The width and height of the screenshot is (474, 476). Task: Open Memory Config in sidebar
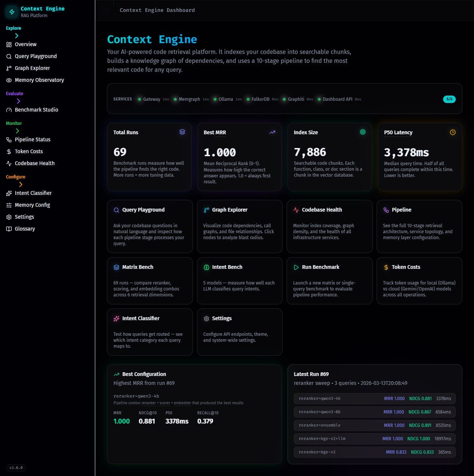[x=47, y=205]
